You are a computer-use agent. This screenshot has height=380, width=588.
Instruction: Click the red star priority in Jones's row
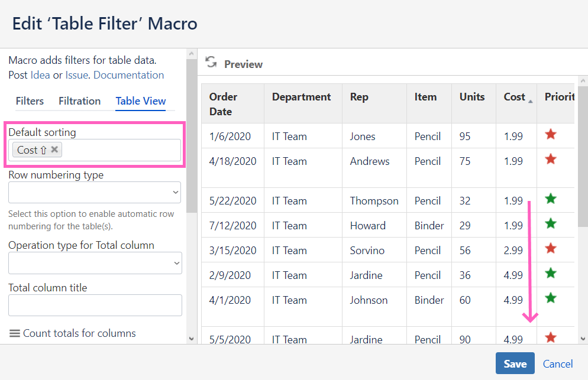[x=550, y=135]
